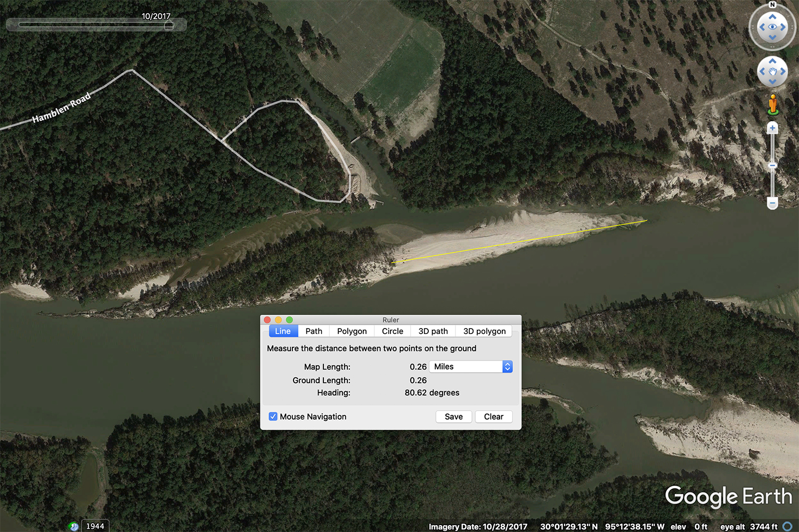799x532 pixels.
Task: Pan left with Move joystick arrow
Action: coord(762,71)
